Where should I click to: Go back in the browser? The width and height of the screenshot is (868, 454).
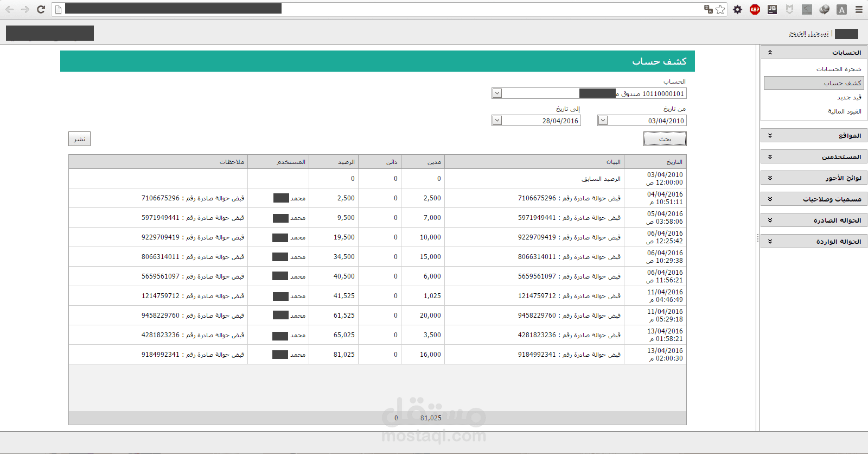pyautogui.click(x=10, y=9)
